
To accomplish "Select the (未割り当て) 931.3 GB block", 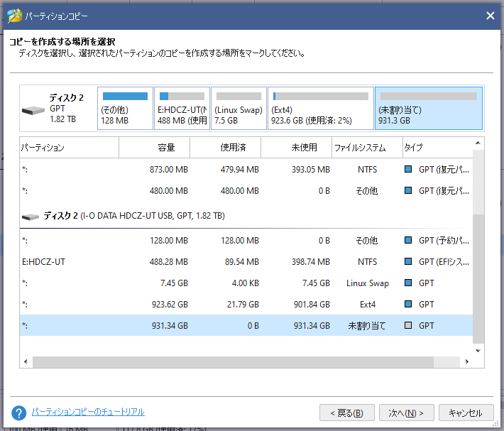I will click(429, 109).
